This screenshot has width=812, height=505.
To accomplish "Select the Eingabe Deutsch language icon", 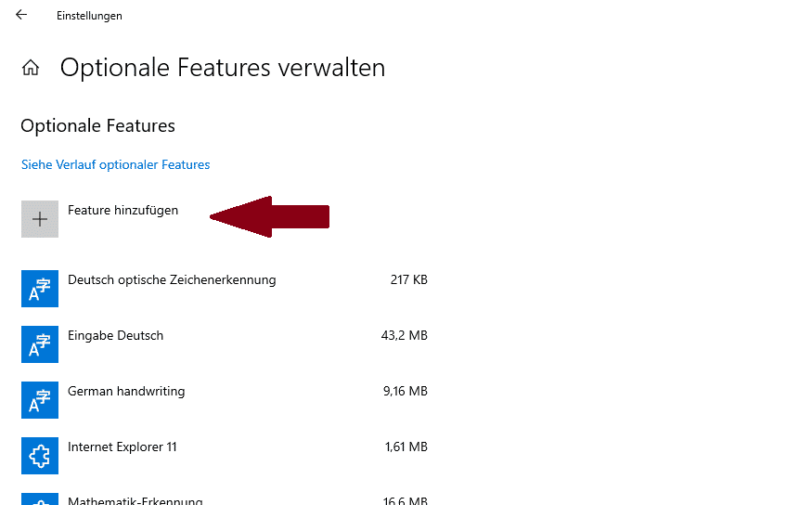I will [40, 344].
